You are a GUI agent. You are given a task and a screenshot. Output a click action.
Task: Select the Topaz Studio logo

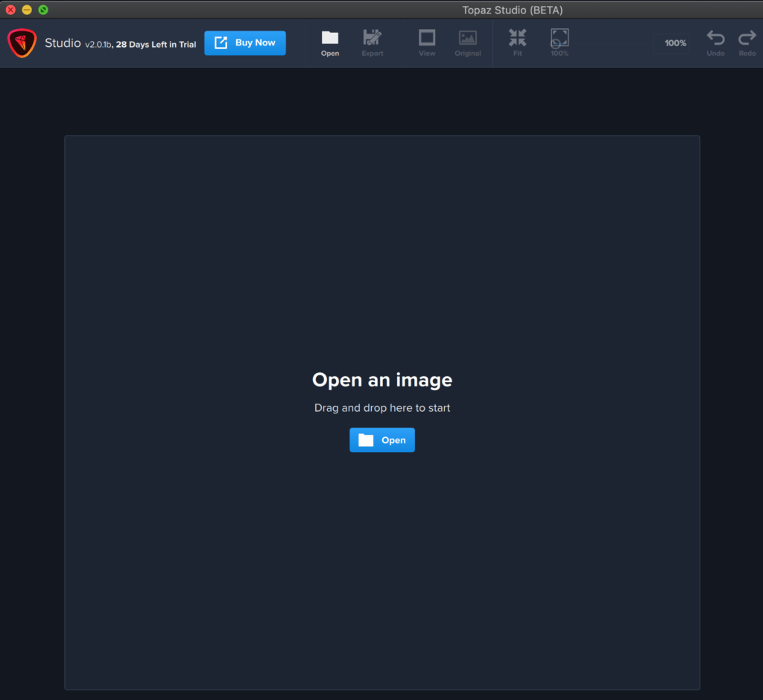(x=22, y=42)
